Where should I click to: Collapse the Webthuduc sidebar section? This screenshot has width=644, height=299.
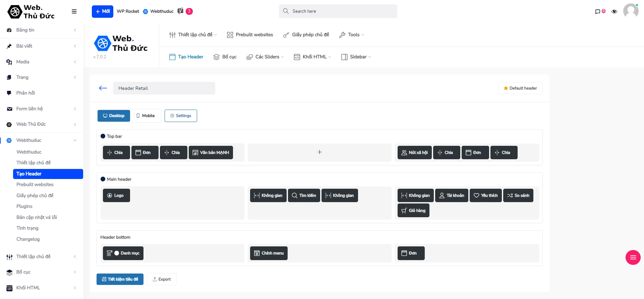coord(75,140)
